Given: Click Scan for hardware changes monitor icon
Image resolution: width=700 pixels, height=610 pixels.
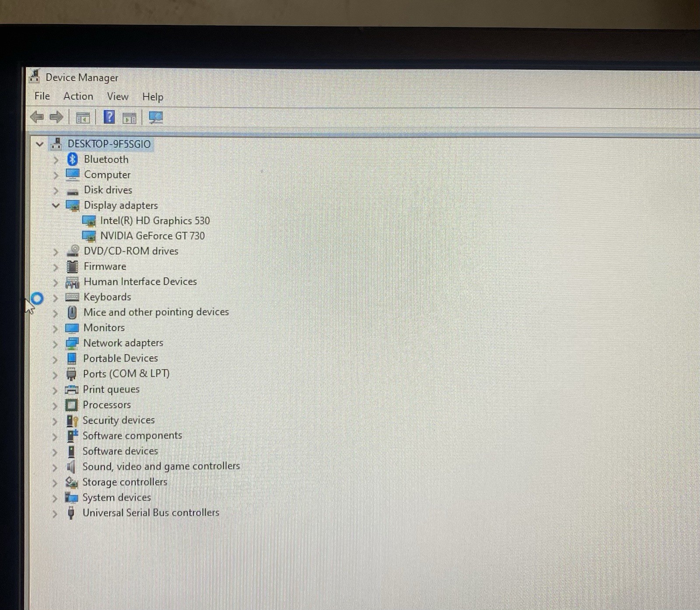Looking at the screenshot, I should [x=156, y=117].
